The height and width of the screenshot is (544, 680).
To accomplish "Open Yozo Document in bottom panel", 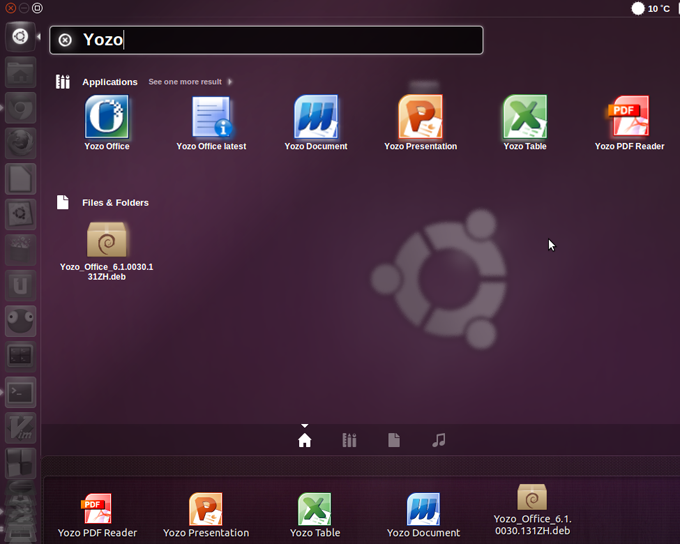I will (x=423, y=515).
